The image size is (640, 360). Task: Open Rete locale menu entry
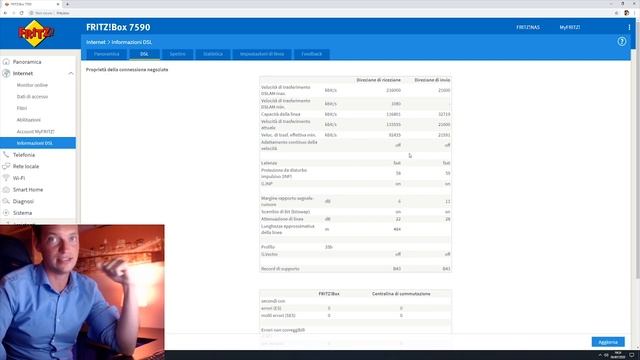(26, 167)
